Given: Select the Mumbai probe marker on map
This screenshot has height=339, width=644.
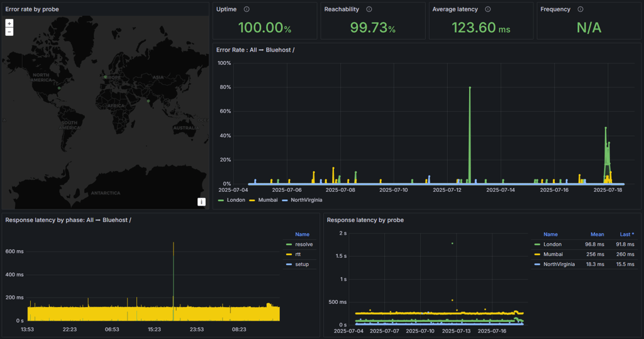Looking at the screenshot, I should [148, 101].
